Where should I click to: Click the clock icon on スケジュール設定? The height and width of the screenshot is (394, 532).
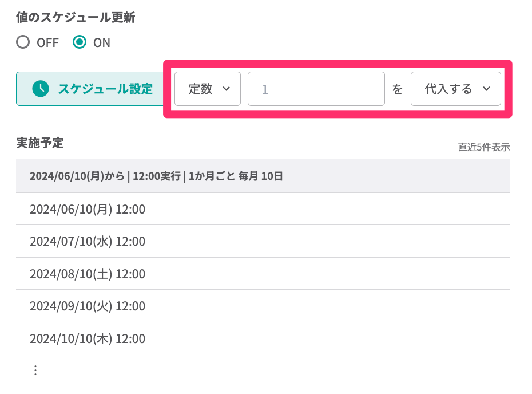pyautogui.click(x=41, y=89)
